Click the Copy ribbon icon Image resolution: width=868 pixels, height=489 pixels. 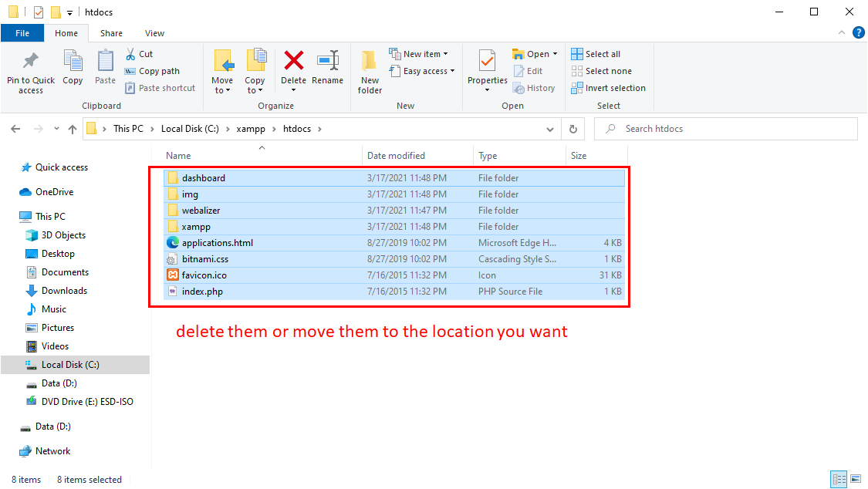[73, 61]
